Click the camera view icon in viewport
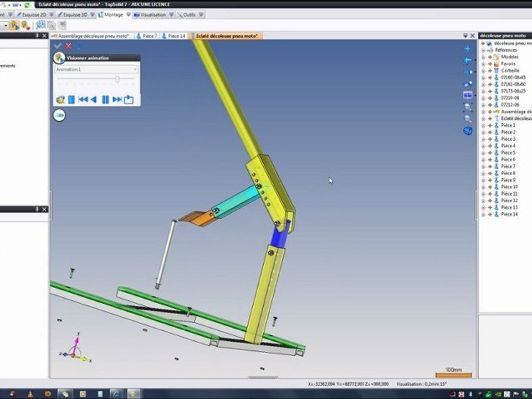This screenshot has height=399, width=532. (468, 72)
